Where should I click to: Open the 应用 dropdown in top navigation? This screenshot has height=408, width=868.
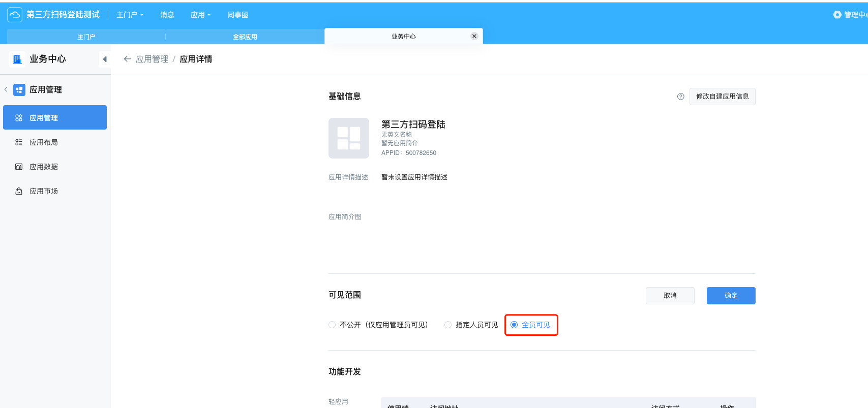coord(200,15)
